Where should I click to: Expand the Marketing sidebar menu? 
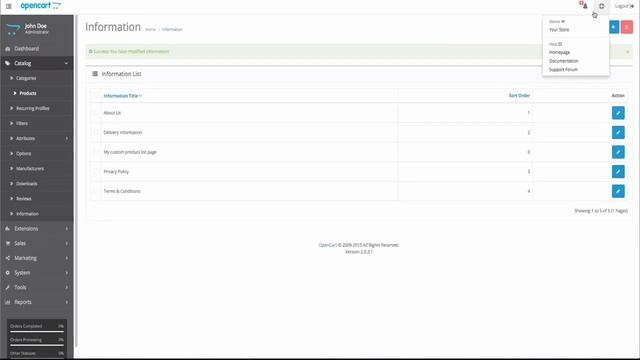click(37, 258)
